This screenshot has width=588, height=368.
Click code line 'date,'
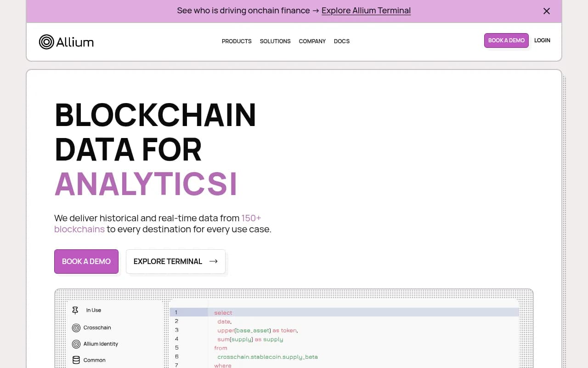coord(225,322)
